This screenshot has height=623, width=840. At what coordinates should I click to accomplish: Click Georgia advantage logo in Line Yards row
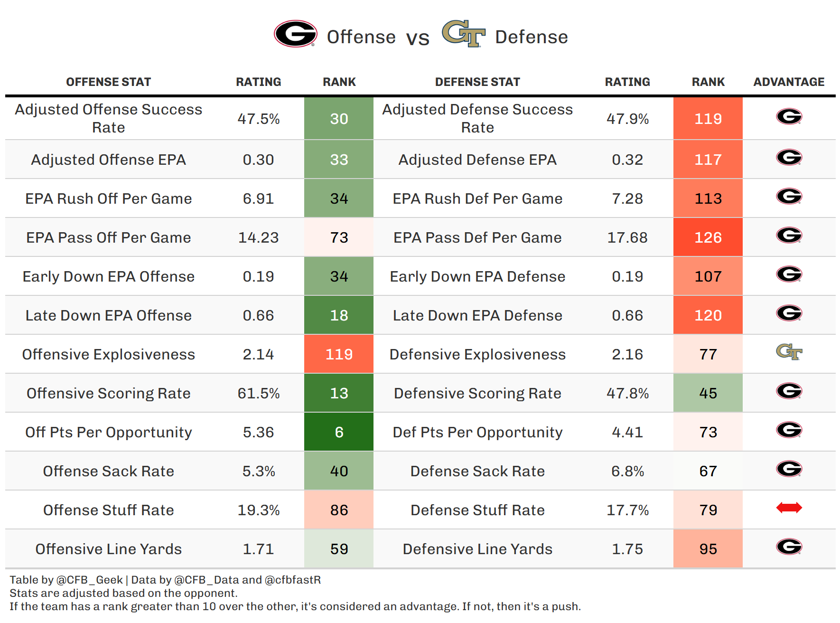[789, 547]
